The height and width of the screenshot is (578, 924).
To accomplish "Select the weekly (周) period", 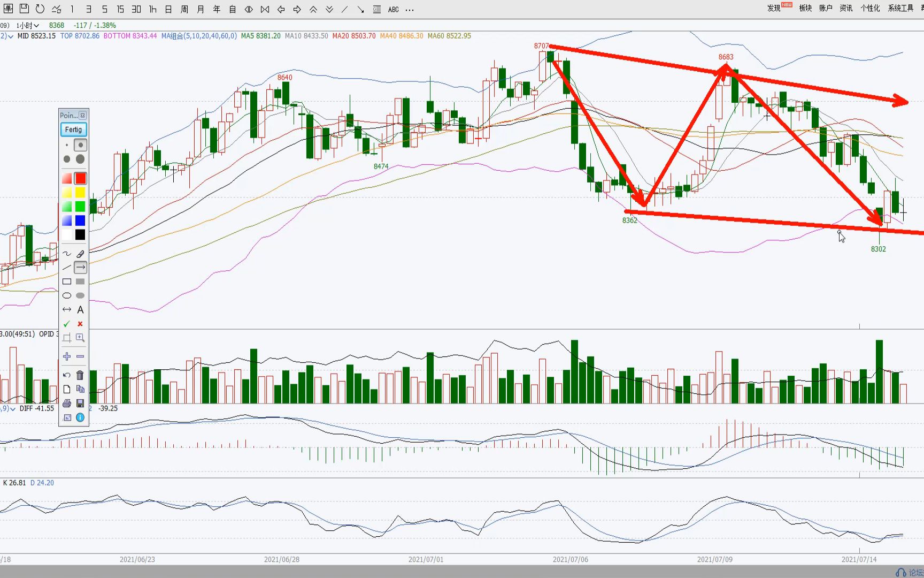I will [x=184, y=9].
